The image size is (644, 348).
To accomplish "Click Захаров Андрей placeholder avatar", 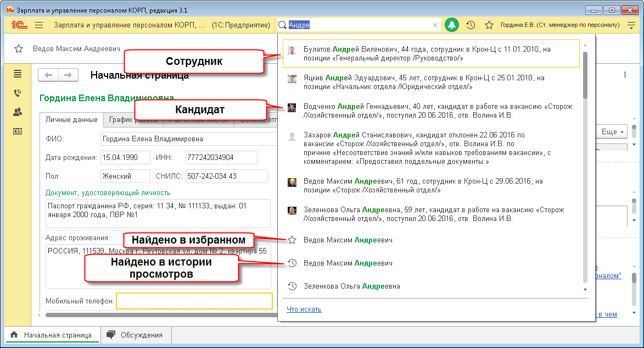I will [x=292, y=136].
